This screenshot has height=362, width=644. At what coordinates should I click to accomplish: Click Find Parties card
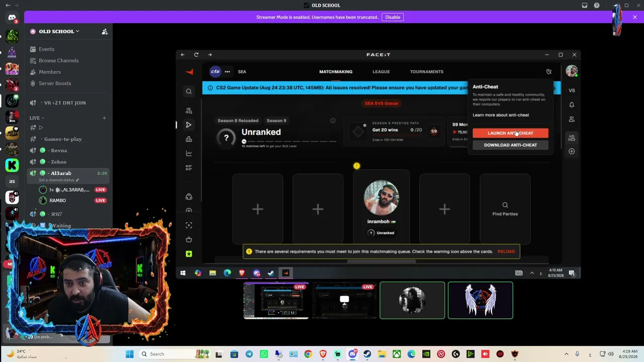click(x=505, y=209)
